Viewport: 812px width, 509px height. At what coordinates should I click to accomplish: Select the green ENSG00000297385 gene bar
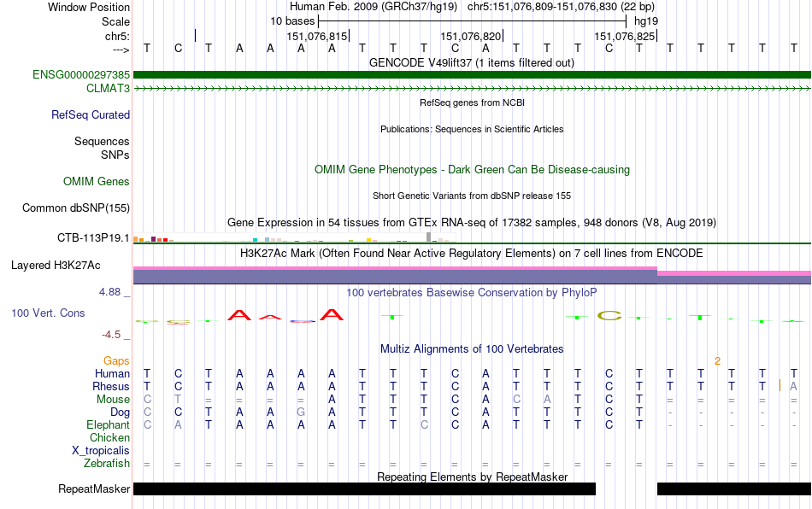coord(472,75)
